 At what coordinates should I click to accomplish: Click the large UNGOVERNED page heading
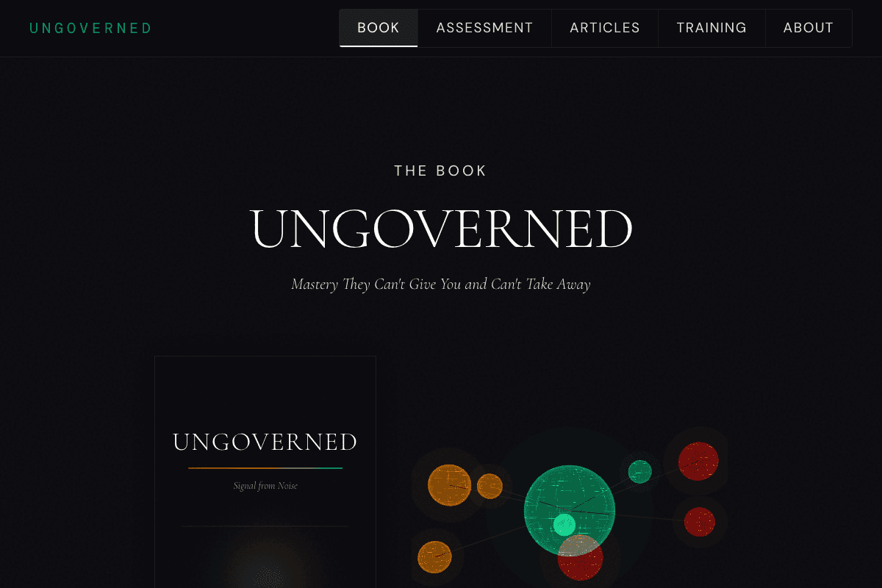[x=440, y=230]
